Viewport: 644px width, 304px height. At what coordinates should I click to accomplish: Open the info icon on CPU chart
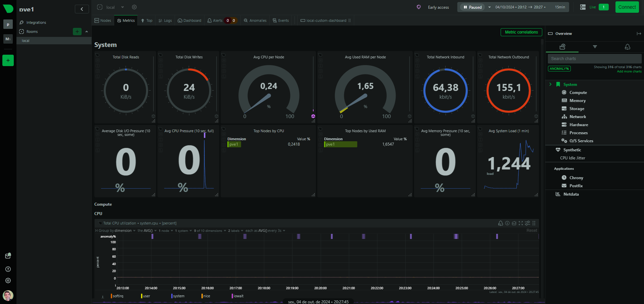pos(507,223)
